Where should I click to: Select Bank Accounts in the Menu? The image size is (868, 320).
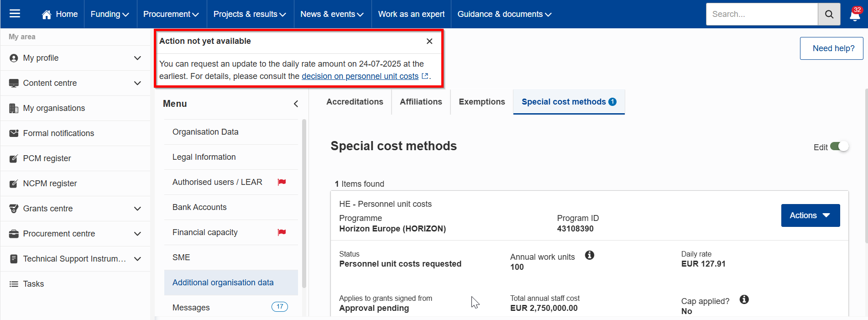199,207
